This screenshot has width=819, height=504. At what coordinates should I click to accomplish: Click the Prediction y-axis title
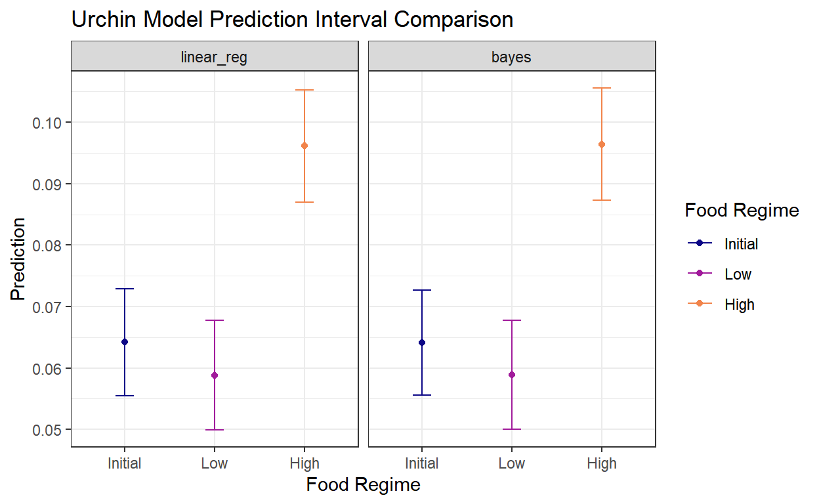pyautogui.click(x=19, y=259)
